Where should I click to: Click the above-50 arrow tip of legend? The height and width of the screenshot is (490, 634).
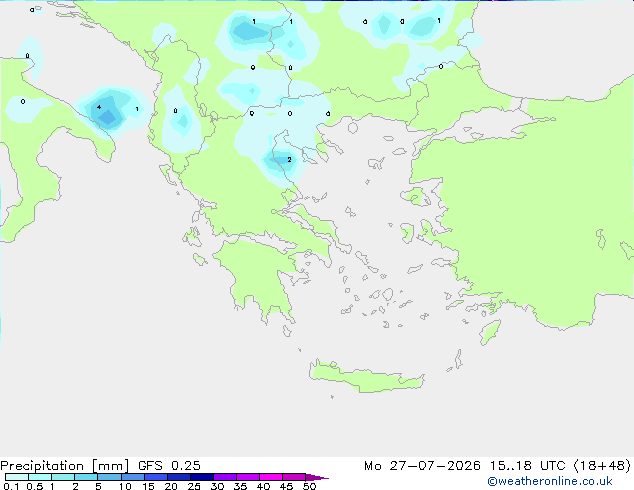pos(317,477)
